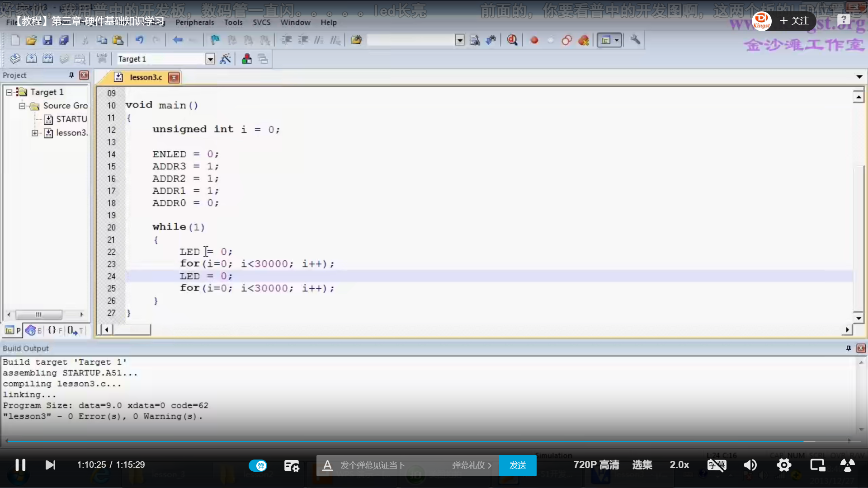
Task: Pin the Build Output panel pushpin
Action: [849, 348]
